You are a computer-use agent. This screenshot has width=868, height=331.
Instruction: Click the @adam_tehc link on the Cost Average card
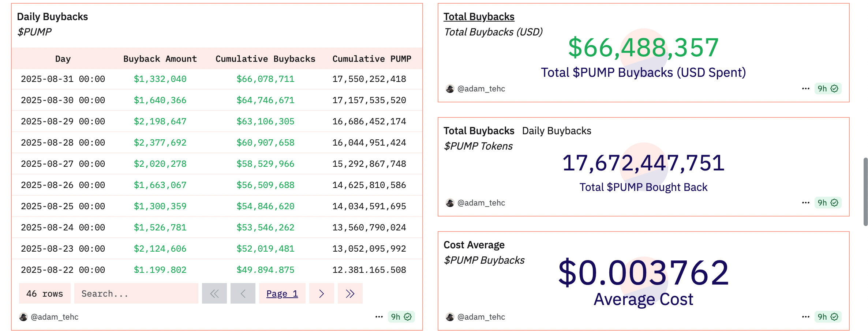click(481, 317)
